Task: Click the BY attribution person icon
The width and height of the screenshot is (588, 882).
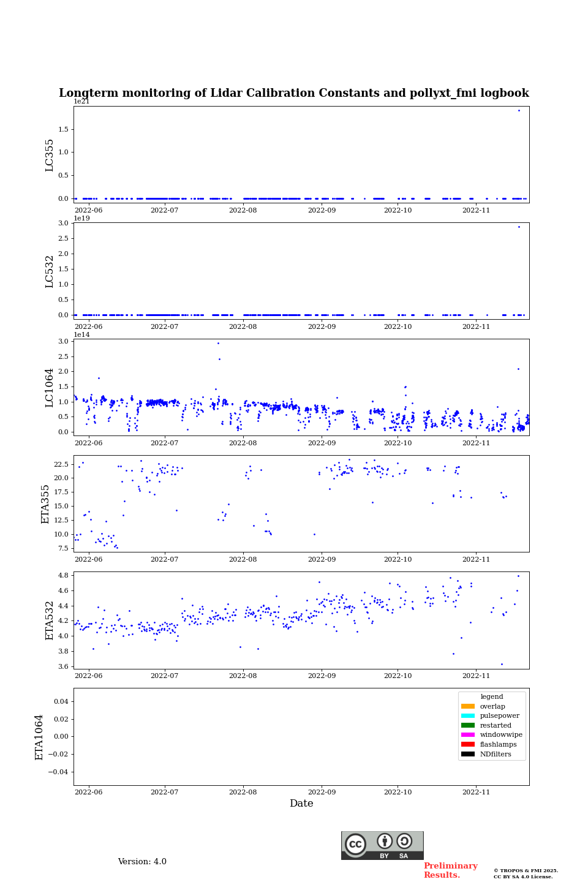Action: (x=385, y=841)
